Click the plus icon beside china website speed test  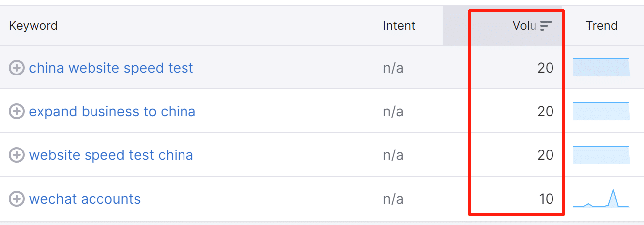17,68
